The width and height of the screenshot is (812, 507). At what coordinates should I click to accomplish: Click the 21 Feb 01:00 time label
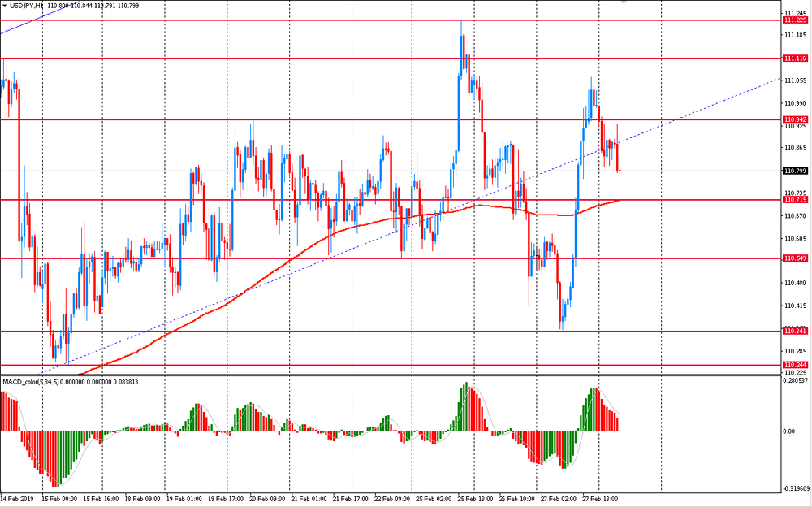pyautogui.click(x=309, y=499)
